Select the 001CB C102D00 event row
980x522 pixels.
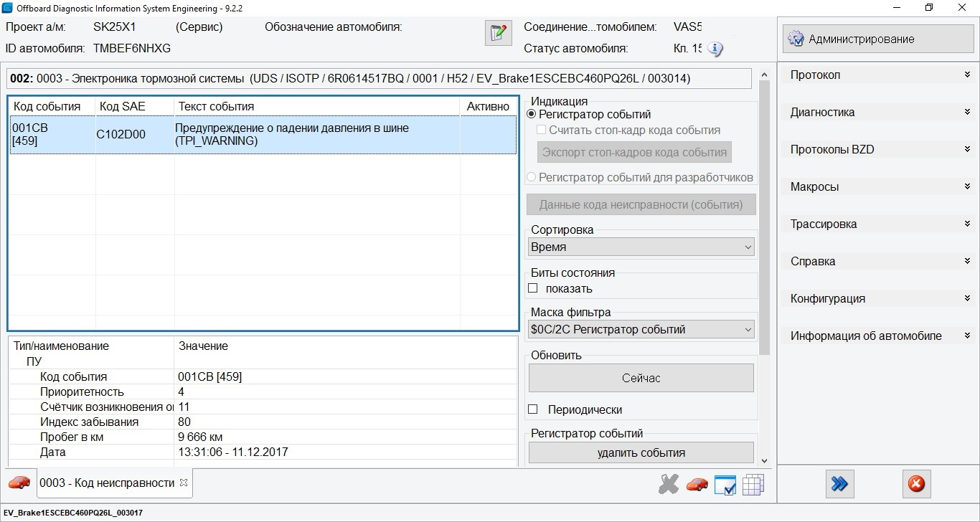coord(263,134)
